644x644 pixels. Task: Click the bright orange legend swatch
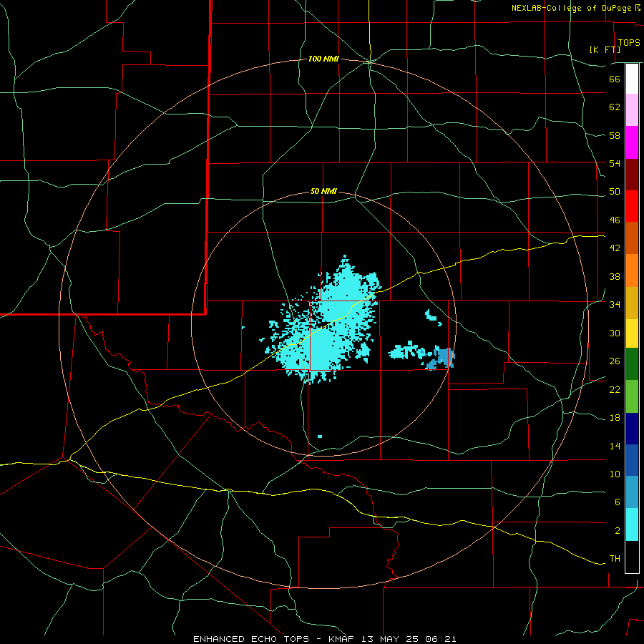pyautogui.click(x=632, y=270)
